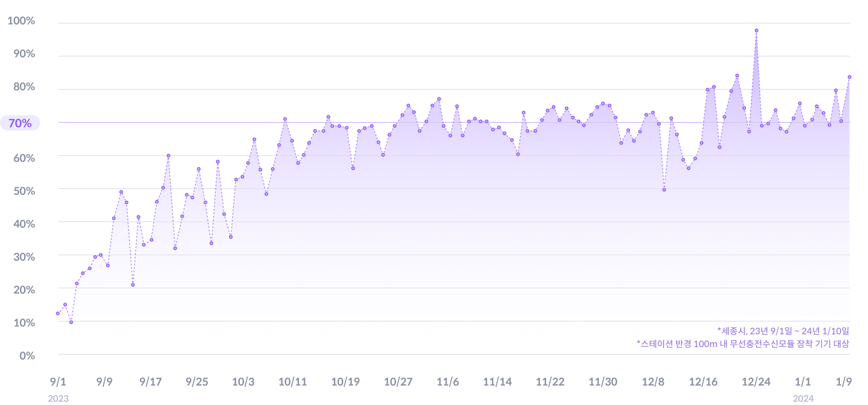This screenshot has height=405, width=868.
Task: Click the 11/6 date label
Action: [448, 382]
